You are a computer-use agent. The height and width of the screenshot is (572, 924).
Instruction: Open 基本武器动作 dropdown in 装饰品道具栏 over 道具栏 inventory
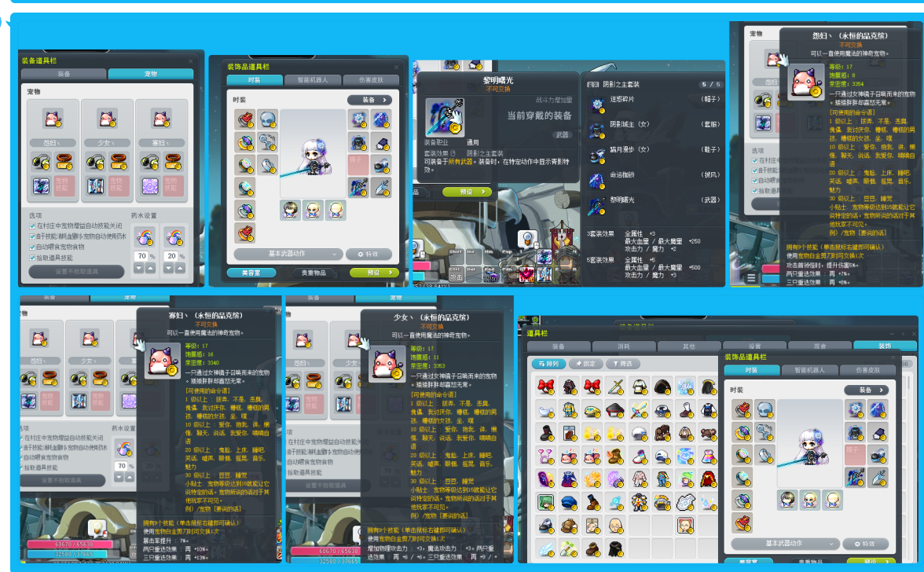click(785, 543)
